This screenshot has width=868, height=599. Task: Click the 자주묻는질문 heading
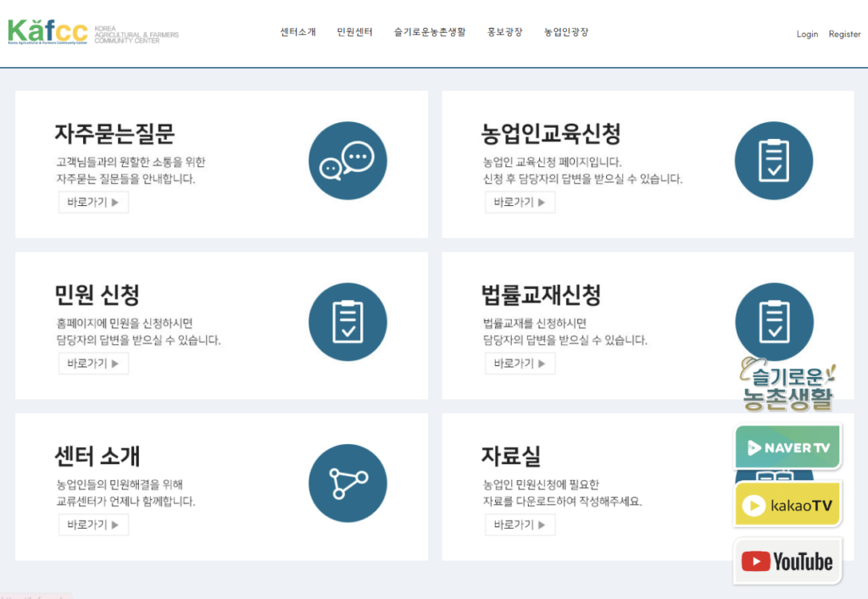[114, 133]
